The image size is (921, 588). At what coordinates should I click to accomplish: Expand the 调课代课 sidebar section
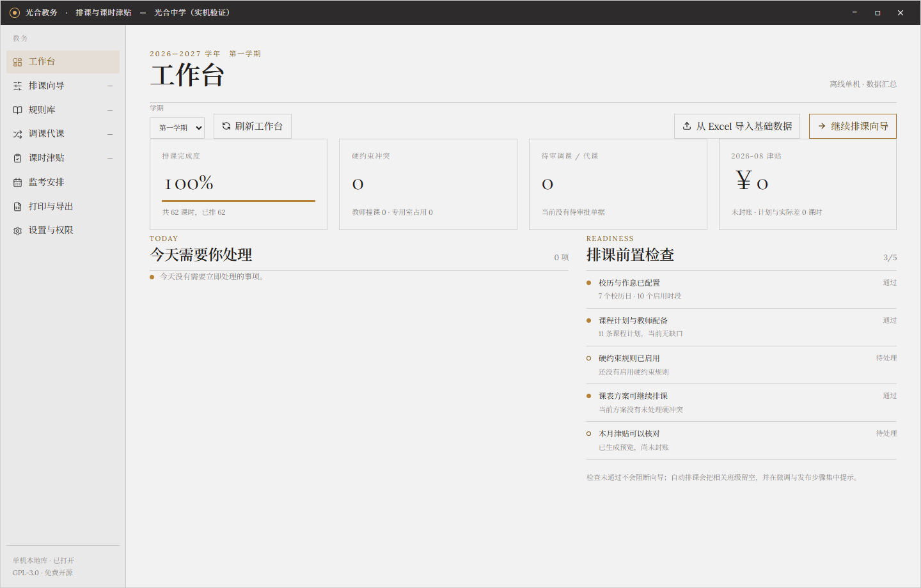[110, 134]
